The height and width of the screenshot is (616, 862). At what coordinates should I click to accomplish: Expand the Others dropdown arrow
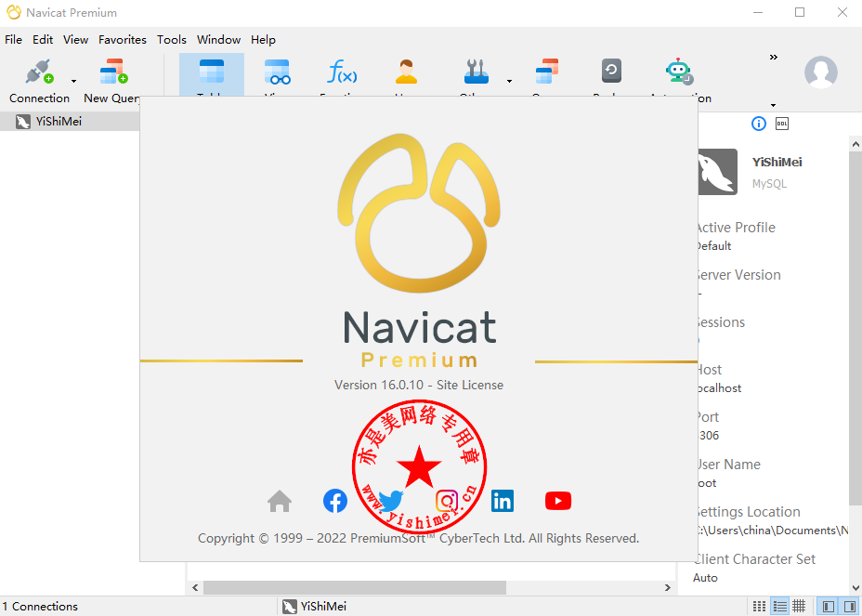tap(510, 82)
